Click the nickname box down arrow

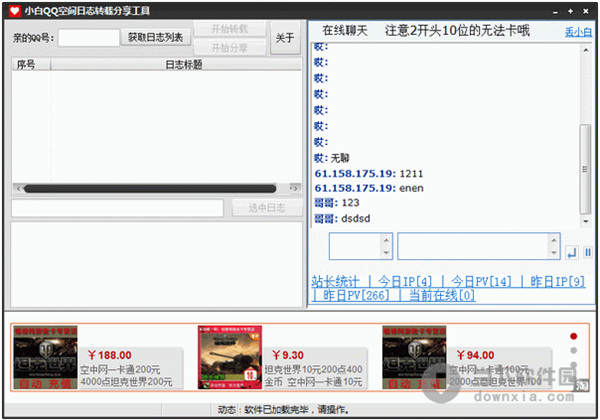click(x=386, y=253)
